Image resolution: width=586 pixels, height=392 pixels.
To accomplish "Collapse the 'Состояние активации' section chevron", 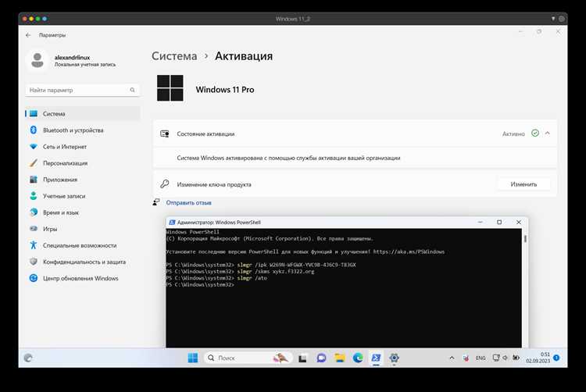I will coord(547,134).
